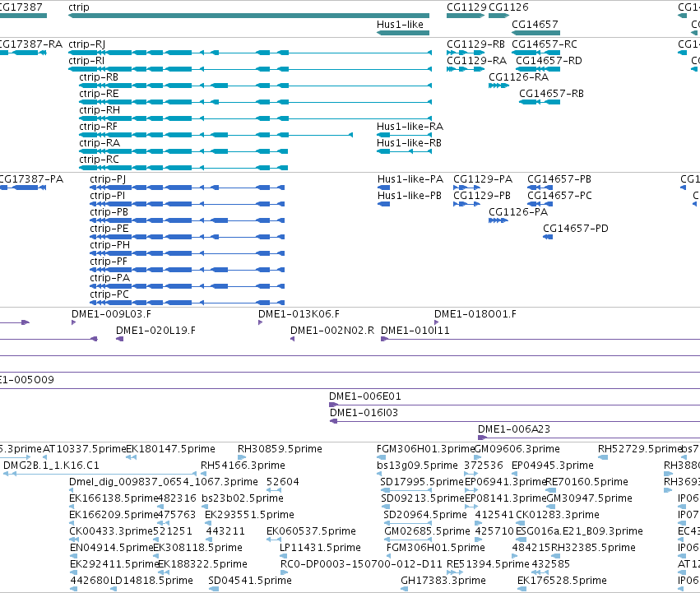Click the ctrip-PA protein label

pos(110,279)
